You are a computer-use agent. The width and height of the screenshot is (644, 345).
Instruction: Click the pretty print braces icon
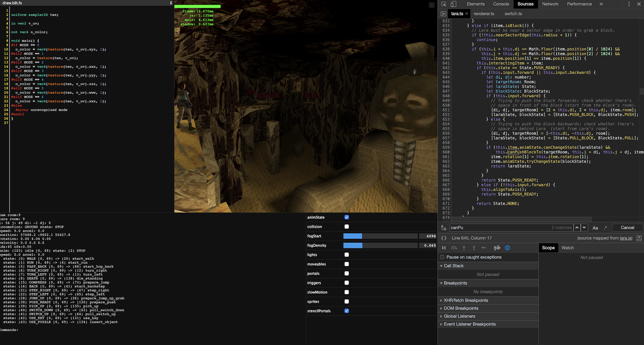click(x=444, y=238)
